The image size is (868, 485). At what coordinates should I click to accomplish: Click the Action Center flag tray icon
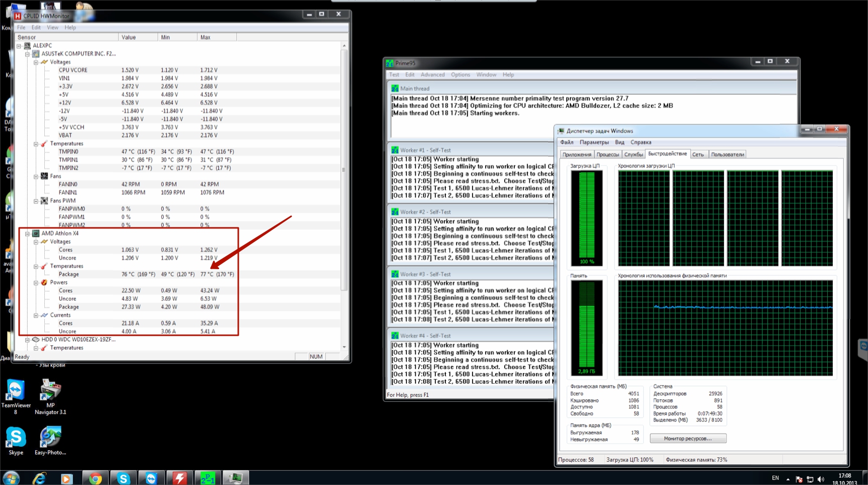[x=799, y=479]
